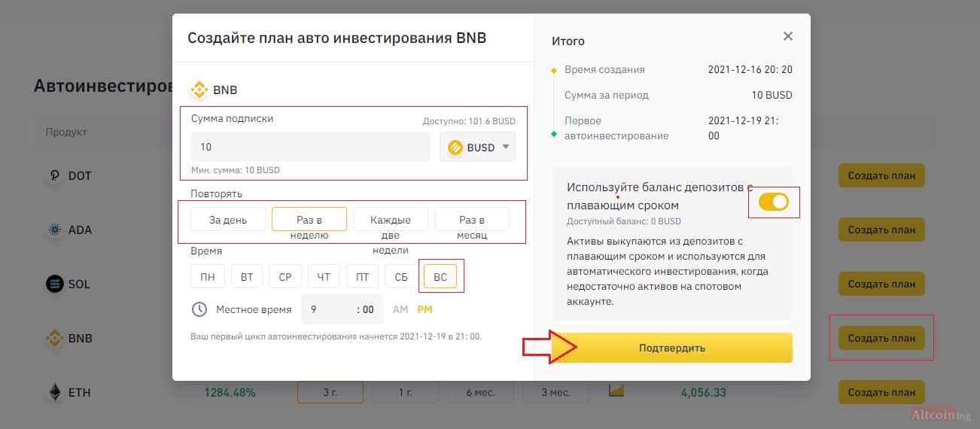This screenshot has width=980, height=429.
Task: Click the DOT coin icon in product list
Action: [x=55, y=175]
